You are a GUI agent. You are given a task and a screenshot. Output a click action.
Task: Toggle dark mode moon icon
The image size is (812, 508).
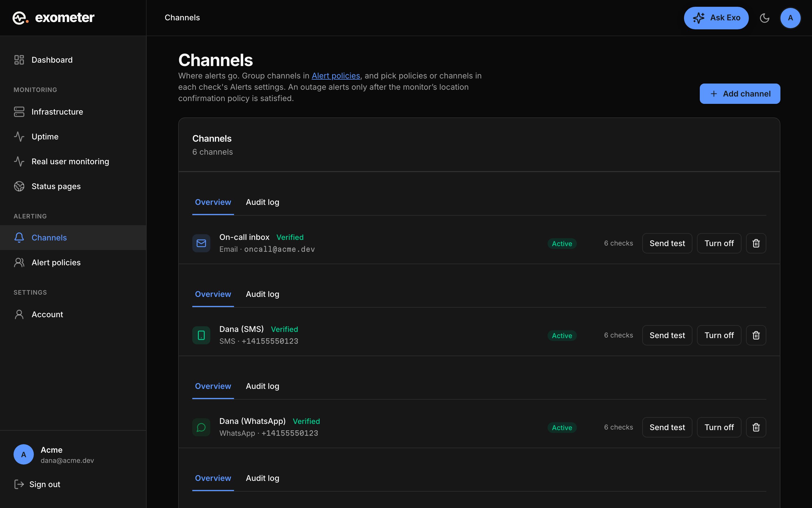coord(764,18)
